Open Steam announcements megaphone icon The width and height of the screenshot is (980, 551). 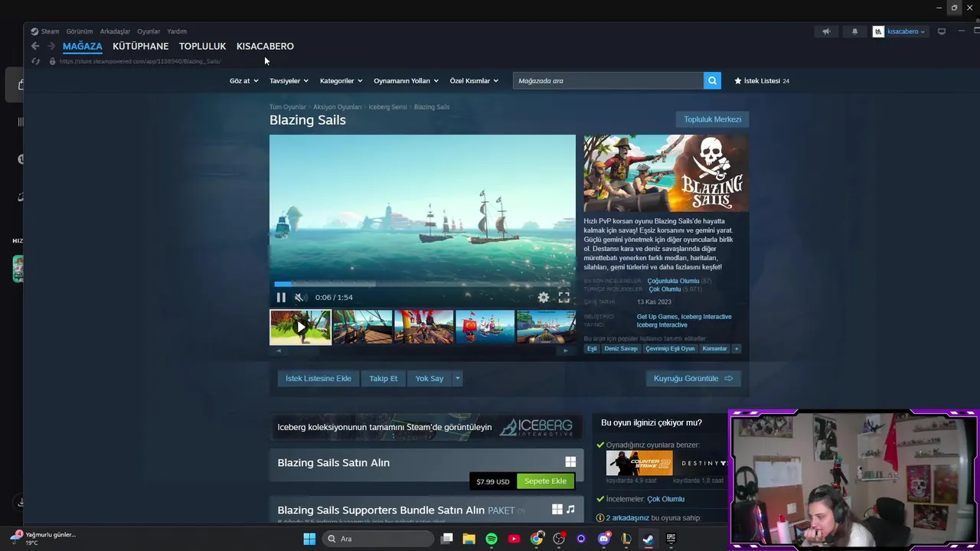pyautogui.click(x=825, y=31)
